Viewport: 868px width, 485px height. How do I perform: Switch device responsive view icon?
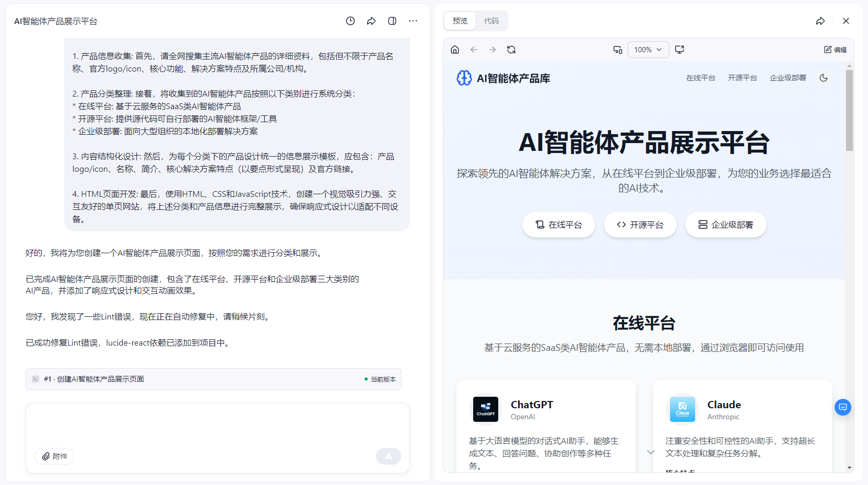click(x=617, y=50)
